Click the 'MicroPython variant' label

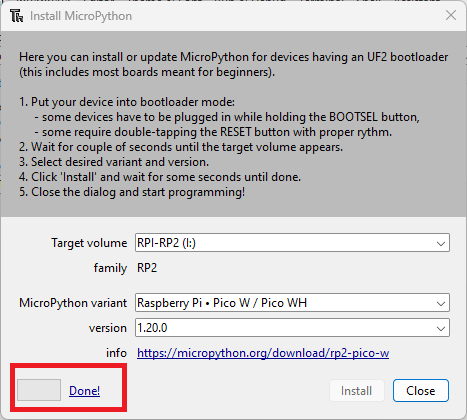coord(73,303)
